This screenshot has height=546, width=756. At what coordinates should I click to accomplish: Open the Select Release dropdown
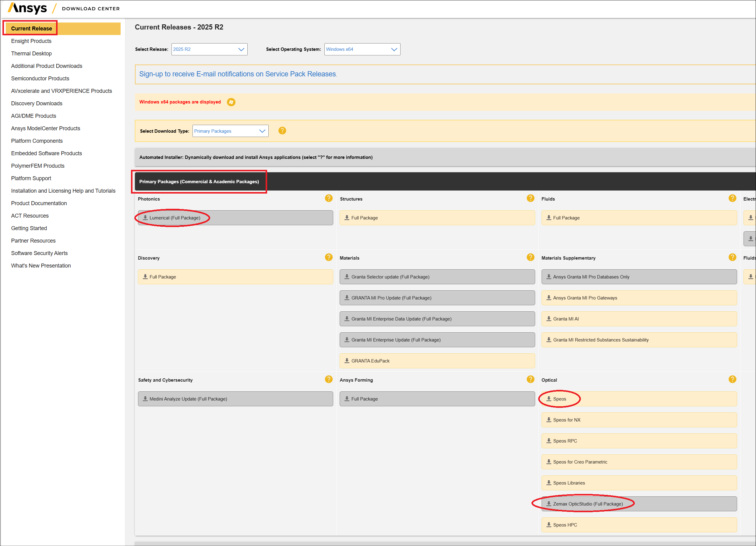point(209,49)
